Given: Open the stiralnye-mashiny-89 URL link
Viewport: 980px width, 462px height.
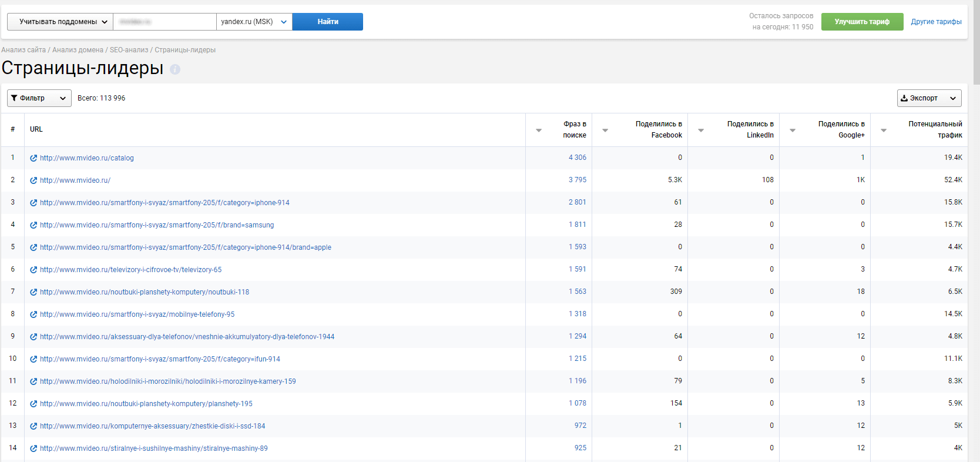Looking at the screenshot, I should [x=154, y=448].
